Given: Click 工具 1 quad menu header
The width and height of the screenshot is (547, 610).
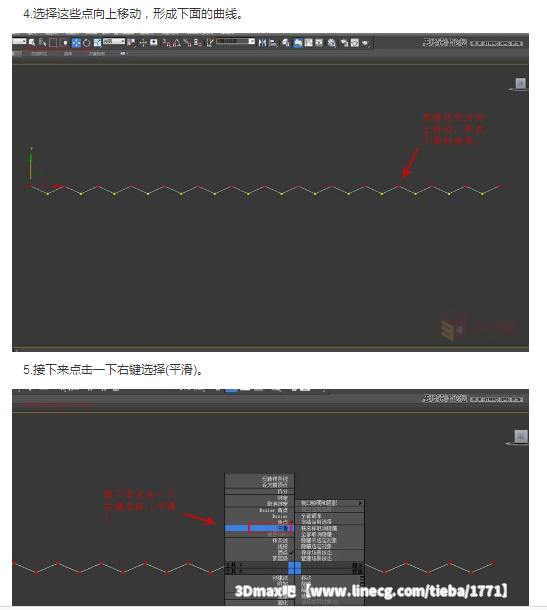Looking at the screenshot, I should click(x=234, y=565).
